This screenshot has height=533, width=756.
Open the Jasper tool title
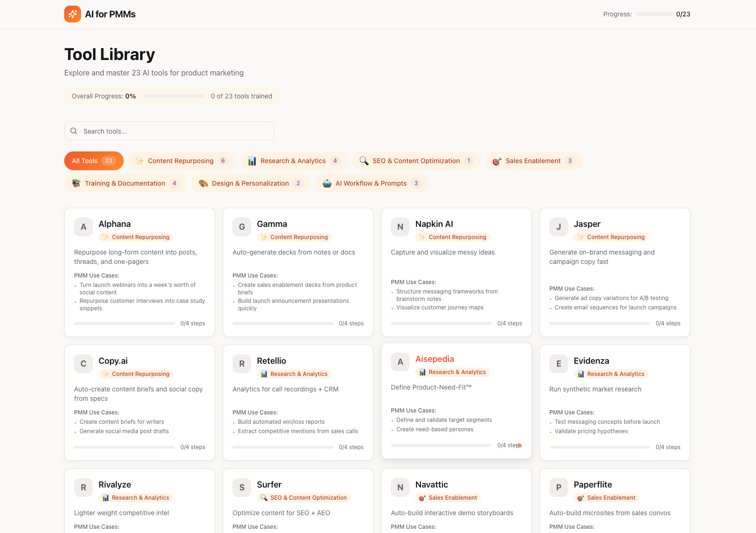(x=587, y=224)
